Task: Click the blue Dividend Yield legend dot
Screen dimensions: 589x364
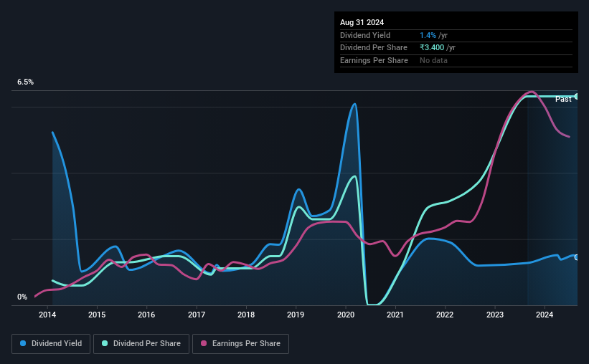Action: pyautogui.click(x=23, y=343)
